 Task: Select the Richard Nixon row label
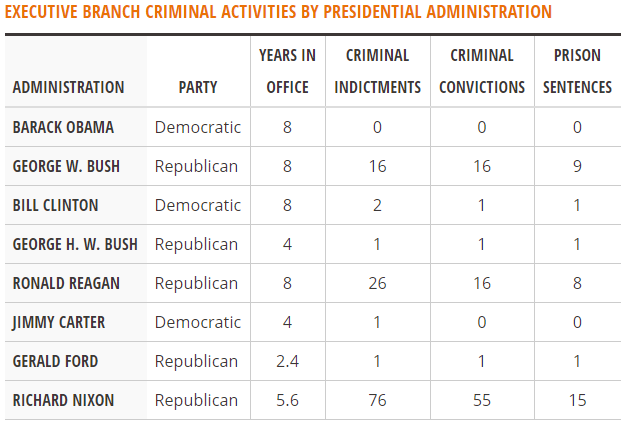point(63,400)
